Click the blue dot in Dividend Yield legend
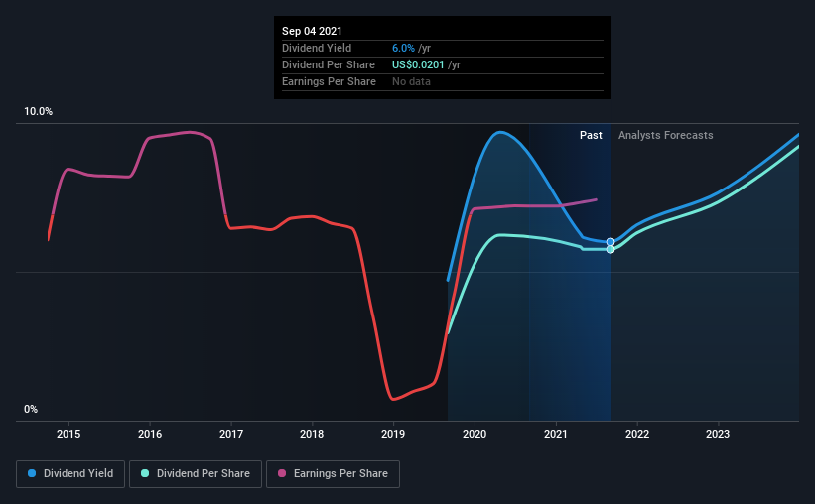The image size is (815, 504). click(x=32, y=473)
